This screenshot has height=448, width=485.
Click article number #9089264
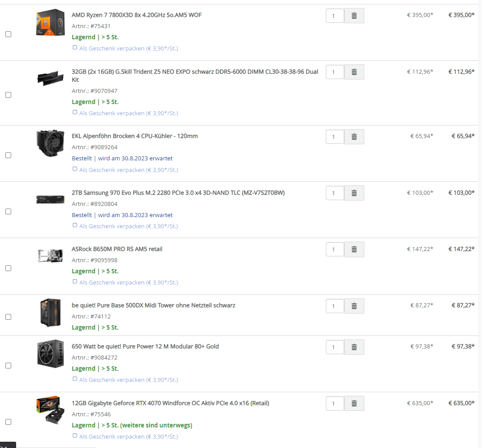coord(104,147)
